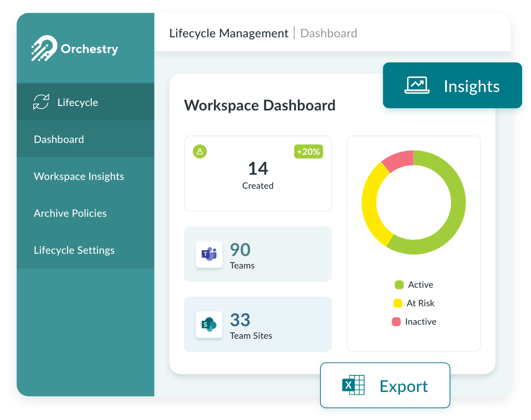Select the Lifecycle sync-arrows icon in sidebar
The image size is (531, 420).
[x=40, y=102]
